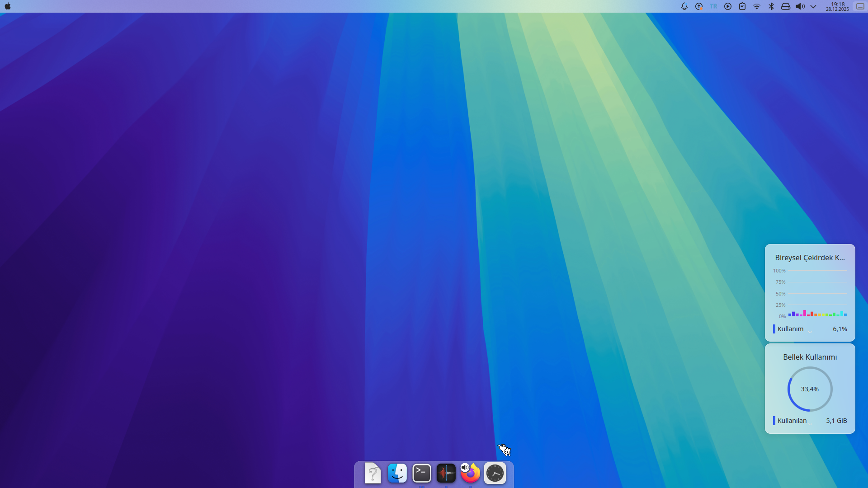Click the Bellek Kullanımı widget title
Image resolution: width=868 pixels, height=488 pixels.
click(x=810, y=357)
